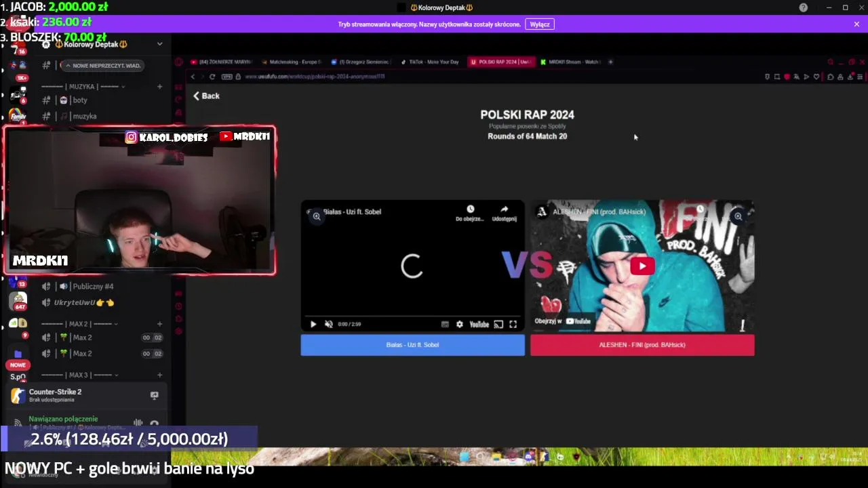Unmute the Białas video player
The image size is (868, 488).
(329, 324)
